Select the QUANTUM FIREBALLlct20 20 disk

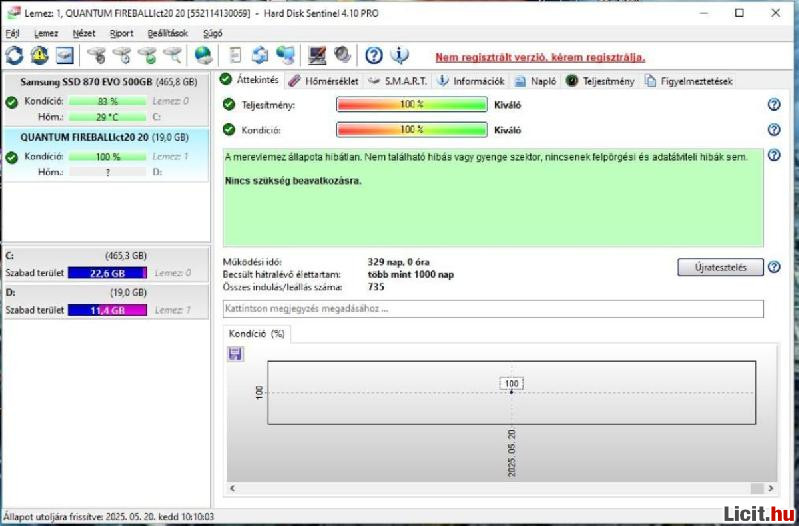(105, 155)
